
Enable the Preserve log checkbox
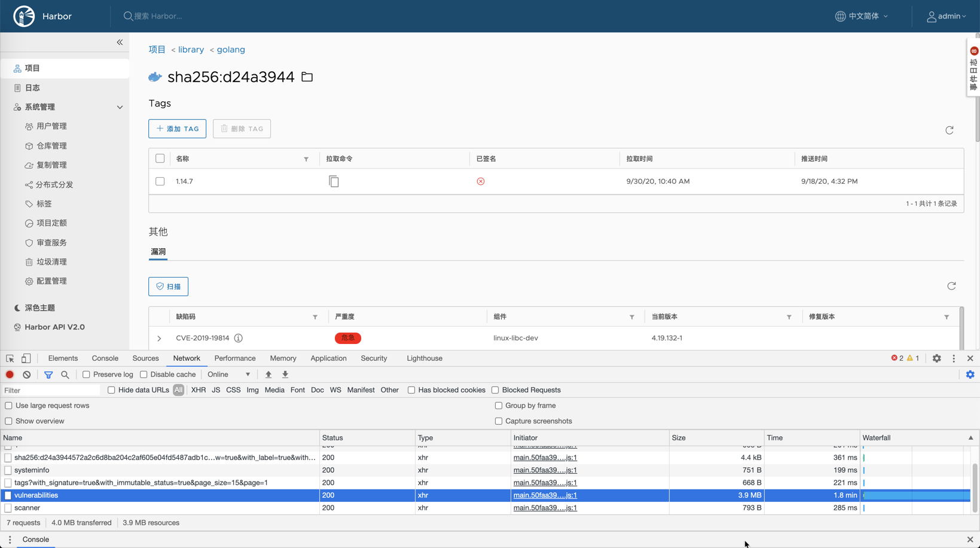[x=86, y=375]
